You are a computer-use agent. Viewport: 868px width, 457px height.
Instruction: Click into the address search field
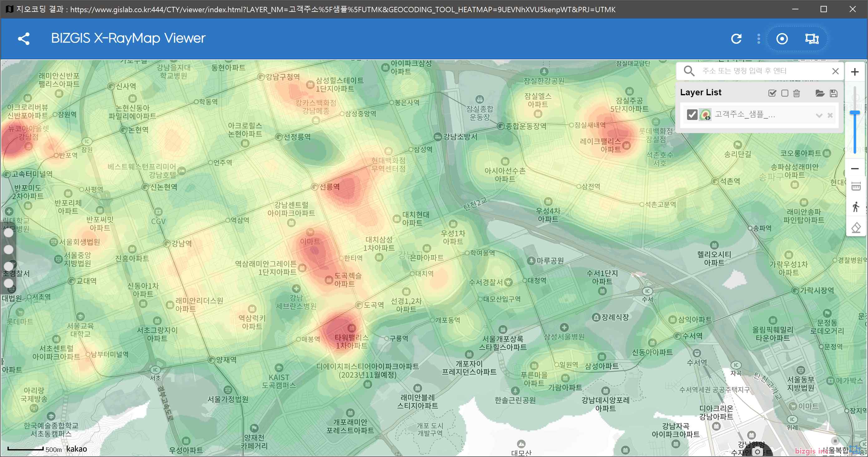click(x=765, y=71)
